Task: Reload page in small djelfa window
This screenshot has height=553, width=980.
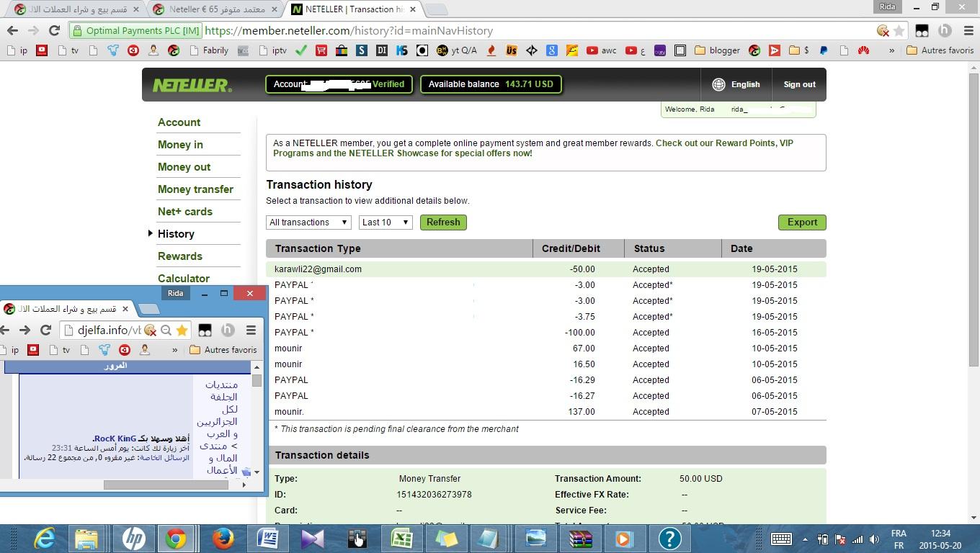Action: tap(45, 330)
